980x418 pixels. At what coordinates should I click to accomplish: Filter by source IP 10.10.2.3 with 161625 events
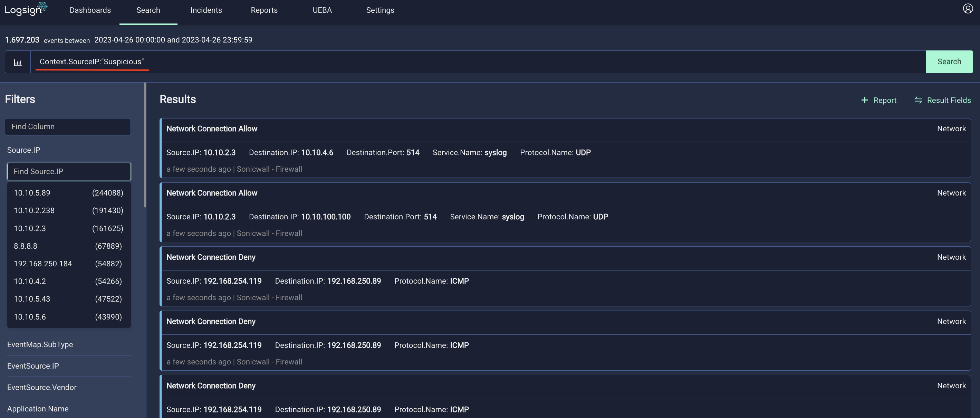click(69, 228)
